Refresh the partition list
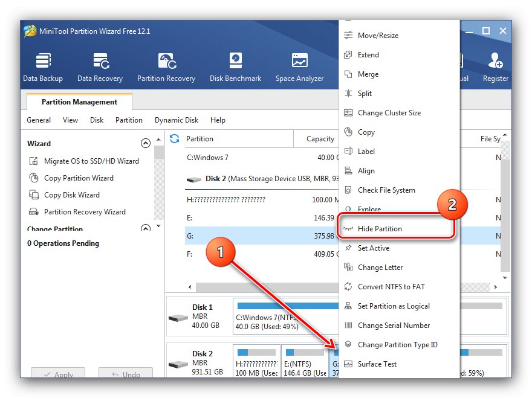The image size is (532, 398). (174, 138)
